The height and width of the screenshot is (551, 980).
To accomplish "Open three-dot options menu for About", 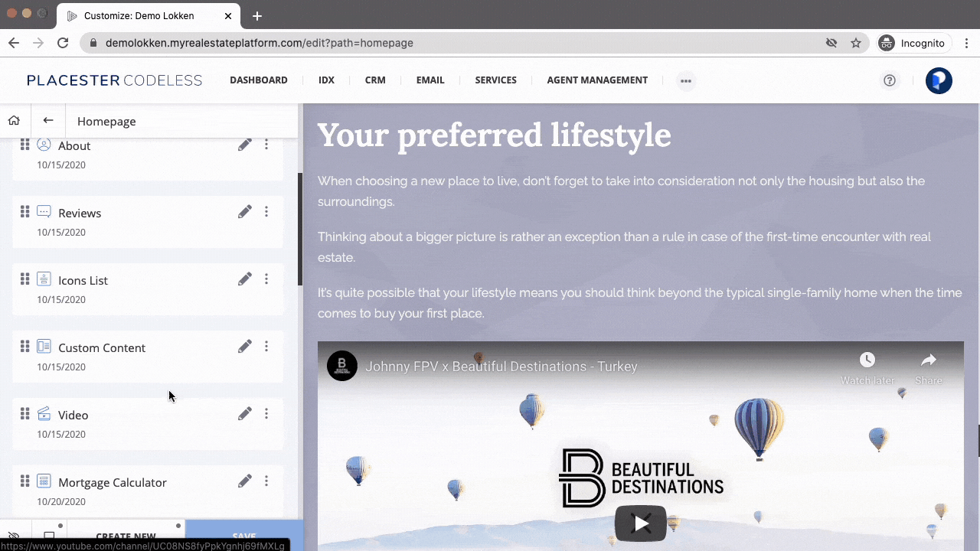I will pyautogui.click(x=266, y=145).
